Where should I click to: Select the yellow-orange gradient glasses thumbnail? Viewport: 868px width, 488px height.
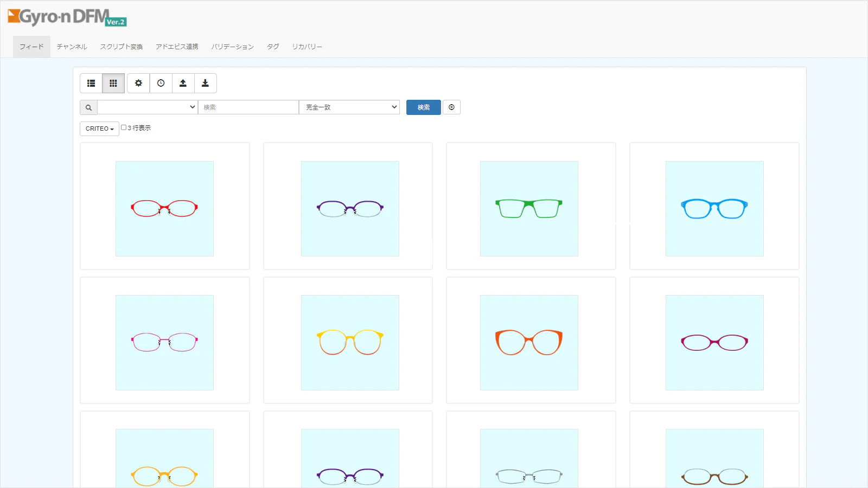tap(350, 343)
